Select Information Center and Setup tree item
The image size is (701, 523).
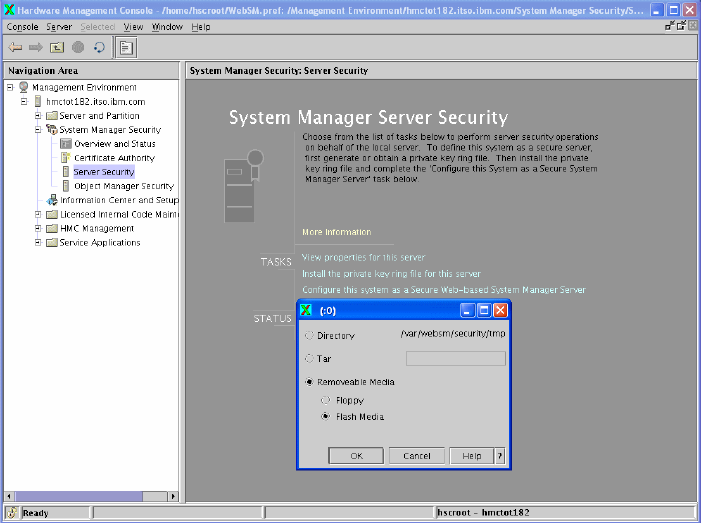pyautogui.click(x=119, y=200)
